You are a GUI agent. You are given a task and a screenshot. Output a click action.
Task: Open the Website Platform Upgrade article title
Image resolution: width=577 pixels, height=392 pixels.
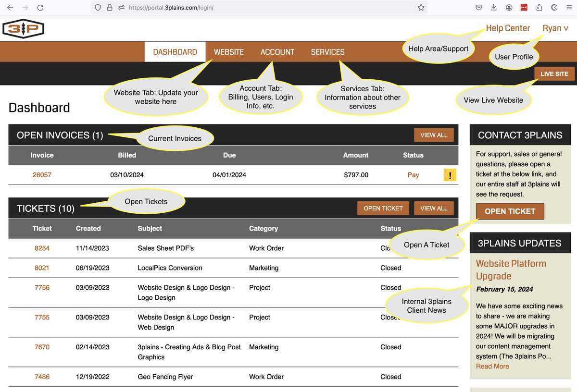(511, 270)
